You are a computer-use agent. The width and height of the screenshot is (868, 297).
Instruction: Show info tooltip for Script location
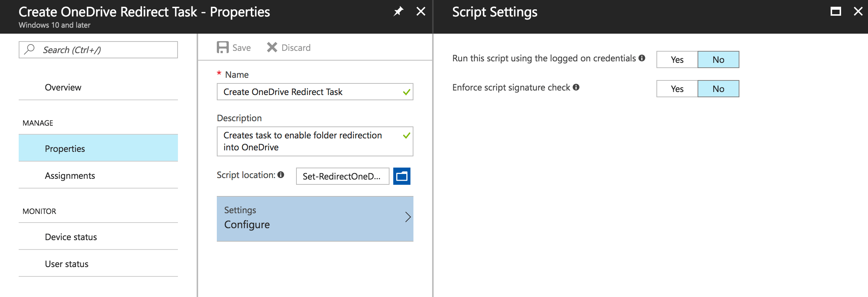(x=281, y=175)
